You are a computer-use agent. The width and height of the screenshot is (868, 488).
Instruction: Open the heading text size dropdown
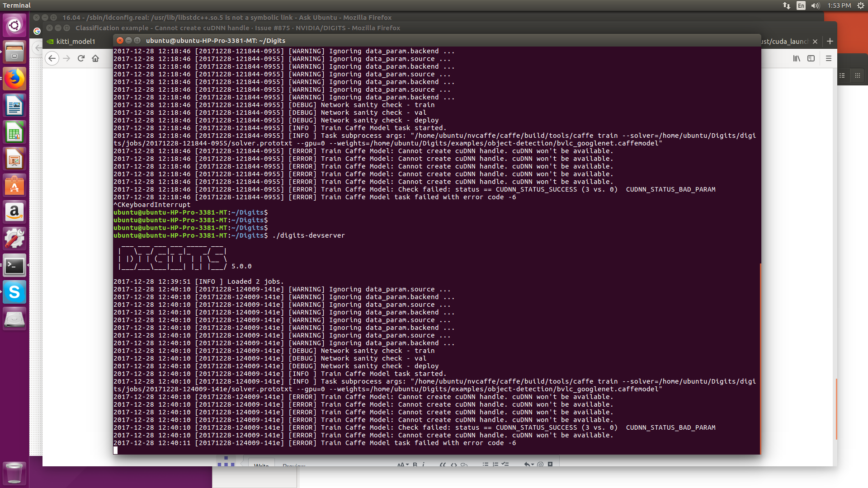click(x=402, y=465)
